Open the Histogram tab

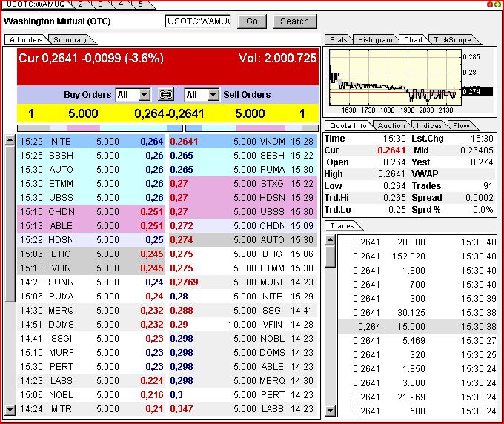coord(375,39)
